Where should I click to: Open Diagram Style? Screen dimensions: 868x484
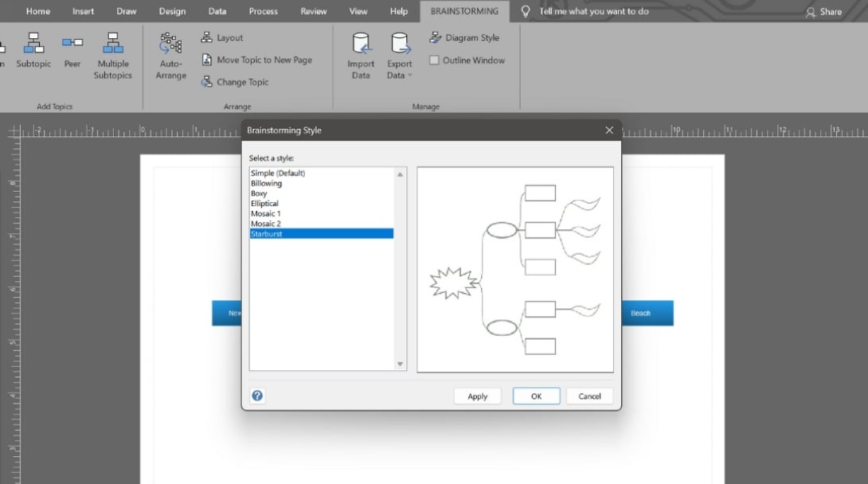(464, 37)
